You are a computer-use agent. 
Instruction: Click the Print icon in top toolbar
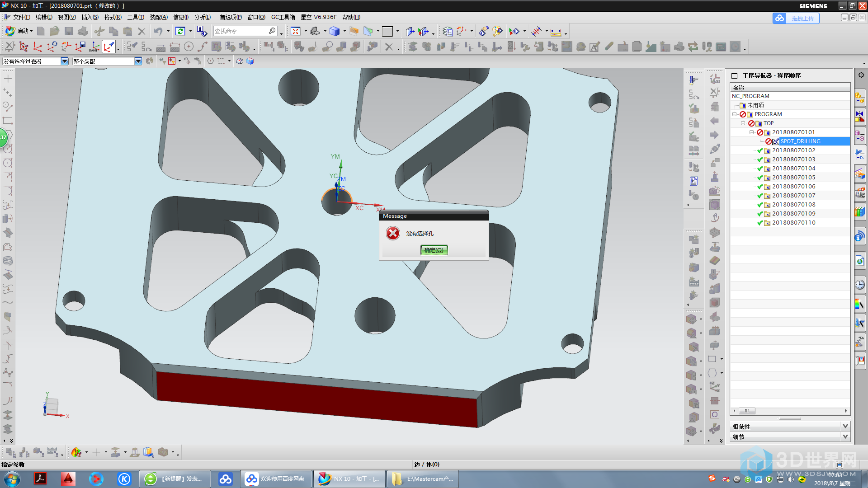[83, 31]
